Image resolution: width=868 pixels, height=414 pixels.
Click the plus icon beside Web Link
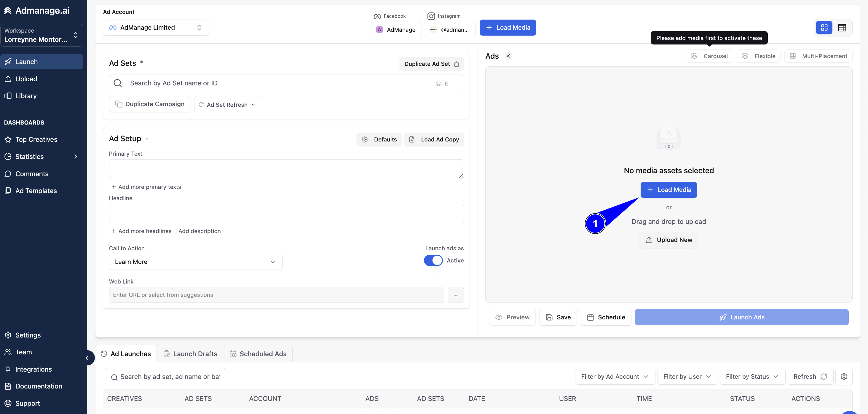pos(456,295)
